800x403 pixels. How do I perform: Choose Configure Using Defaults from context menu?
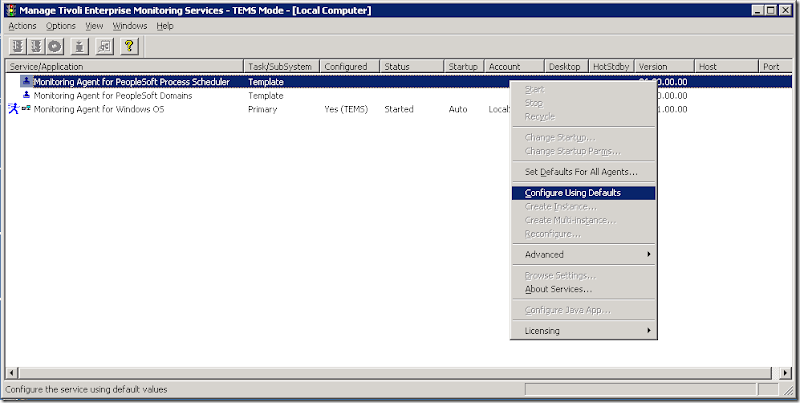pyautogui.click(x=584, y=193)
